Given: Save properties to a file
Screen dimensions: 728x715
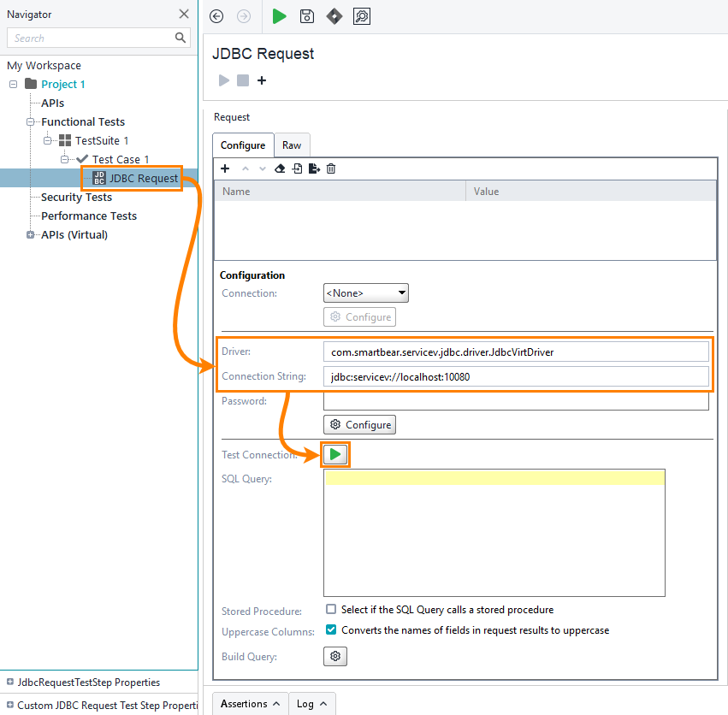Looking at the screenshot, I should point(313,168).
